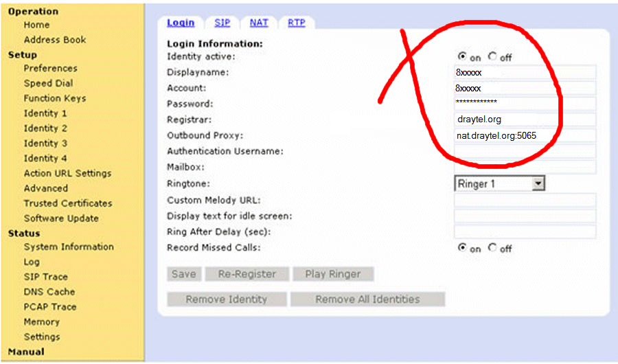Select Identity 4 in the sidebar

45,158
